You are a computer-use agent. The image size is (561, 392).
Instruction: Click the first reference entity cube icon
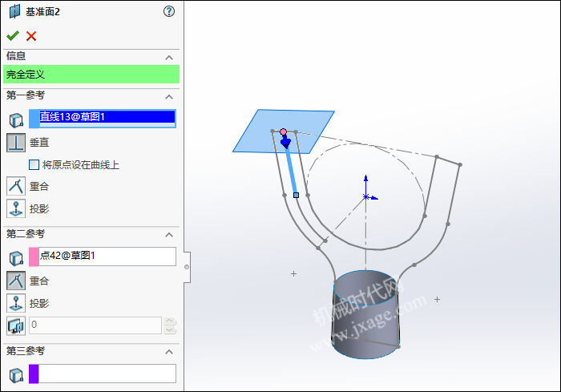pos(16,120)
